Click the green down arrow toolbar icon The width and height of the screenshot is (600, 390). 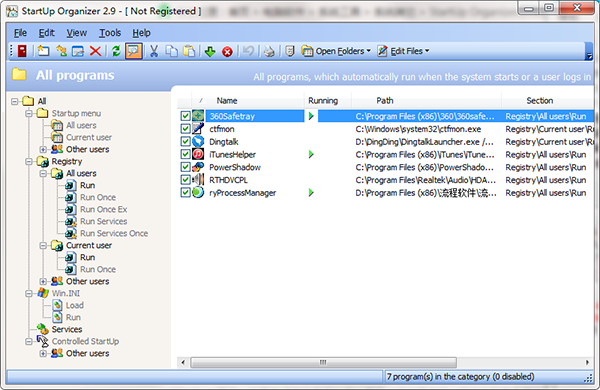click(x=210, y=51)
